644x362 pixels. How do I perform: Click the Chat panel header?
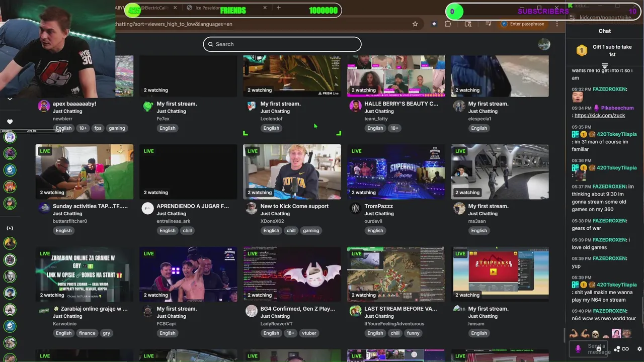[x=605, y=31]
